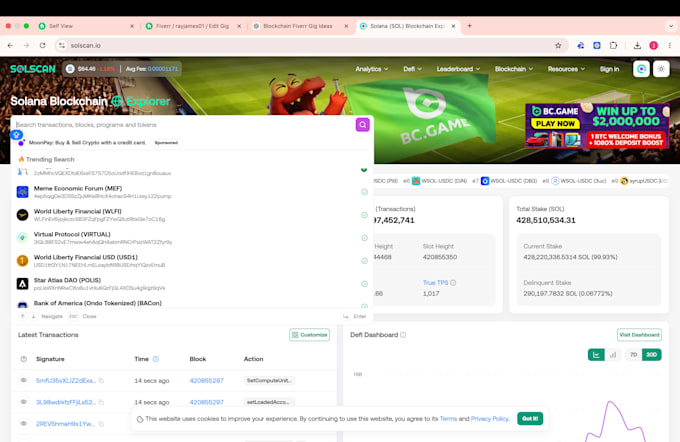Select Virtual Protocol (VIRTUAL) trending result
This screenshot has width=680, height=442.
pos(192,238)
